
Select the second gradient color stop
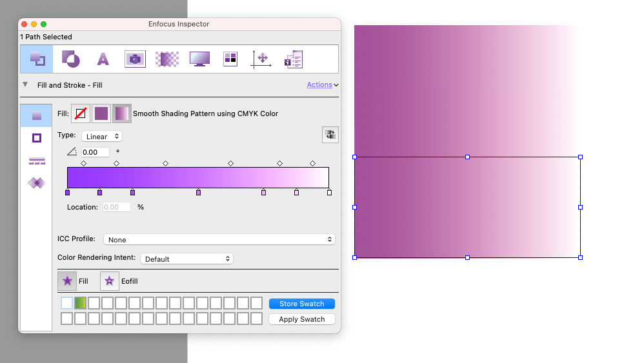point(99,192)
